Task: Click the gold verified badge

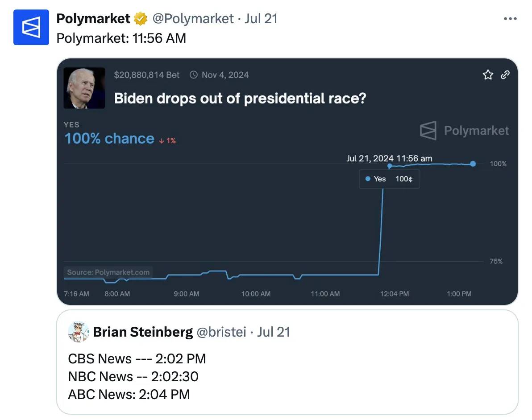Action: tap(141, 19)
